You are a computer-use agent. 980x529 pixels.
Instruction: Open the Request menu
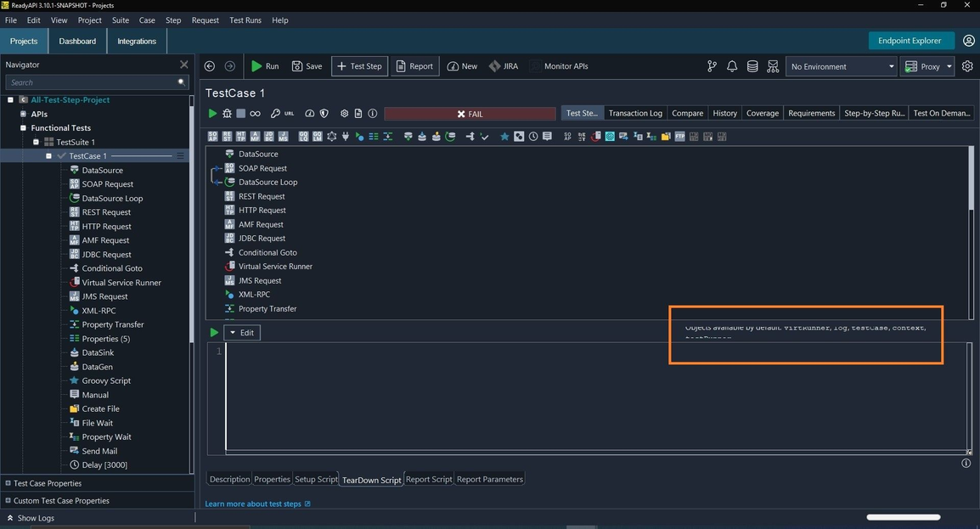pyautogui.click(x=205, y=20)
